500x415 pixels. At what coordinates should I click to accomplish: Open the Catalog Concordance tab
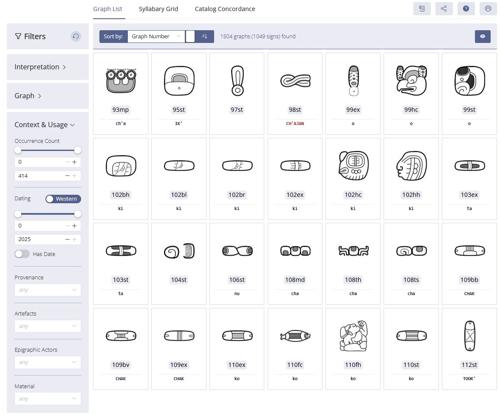tap(225, 9)
